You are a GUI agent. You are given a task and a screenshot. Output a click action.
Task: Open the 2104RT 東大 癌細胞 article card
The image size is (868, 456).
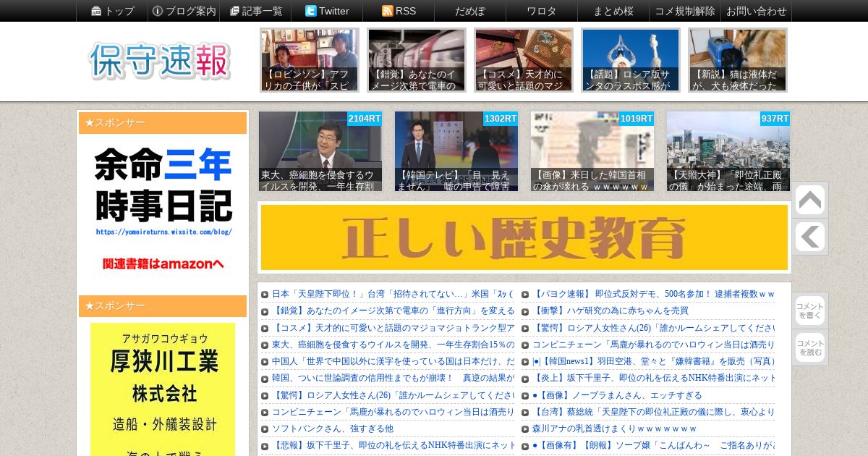(320, 151)
